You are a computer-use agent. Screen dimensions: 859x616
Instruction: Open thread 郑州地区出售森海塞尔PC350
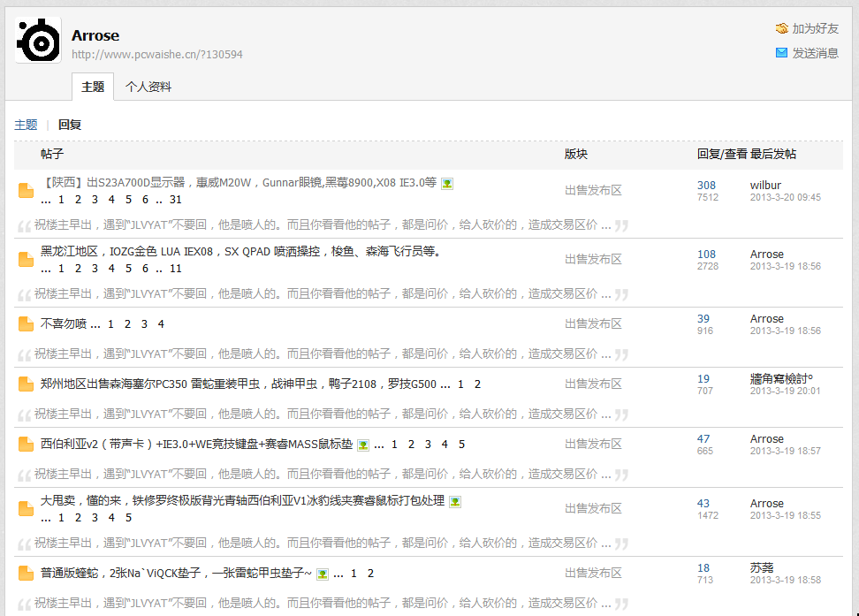coord(239,384)
